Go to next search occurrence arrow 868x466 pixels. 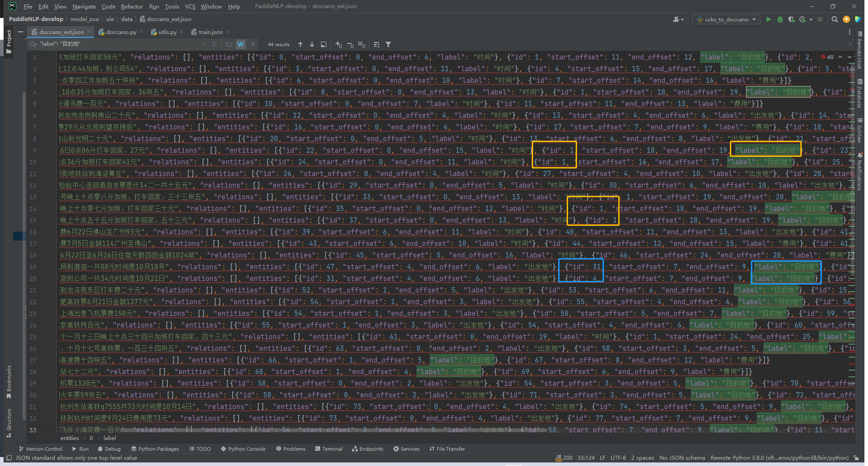(312, 44)
